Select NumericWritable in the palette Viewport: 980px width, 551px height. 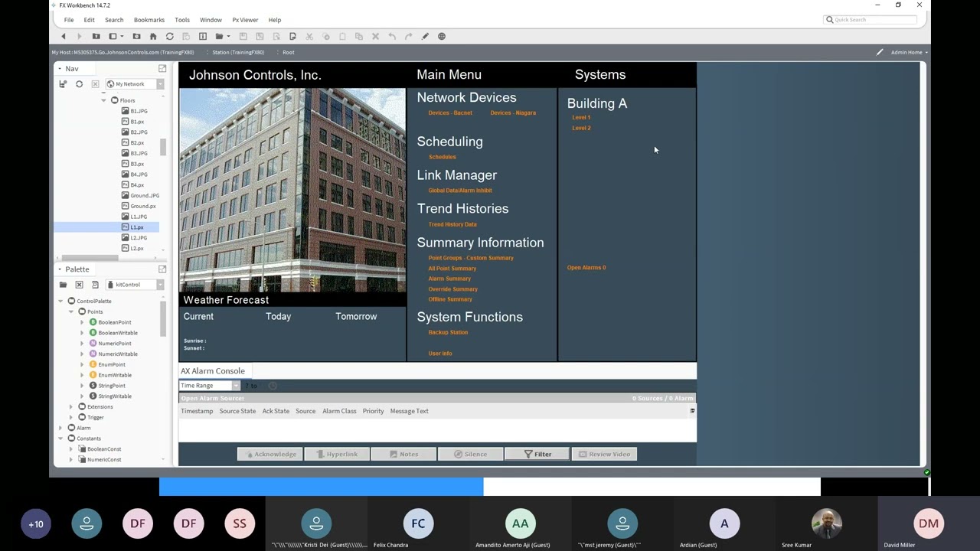(x=118, y=354)
